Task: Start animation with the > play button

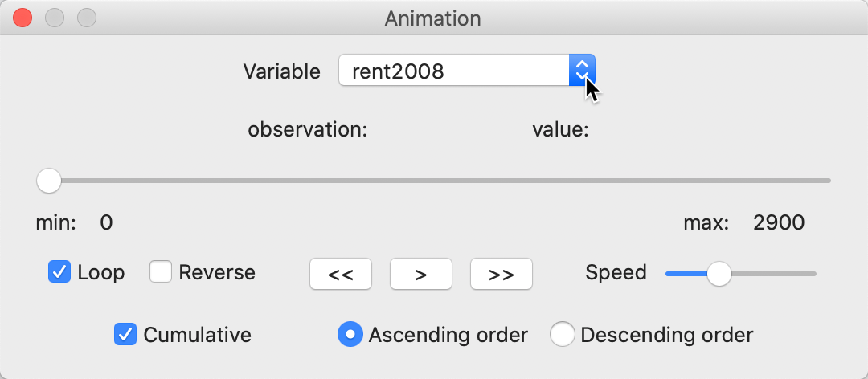Action: (420, 274)
